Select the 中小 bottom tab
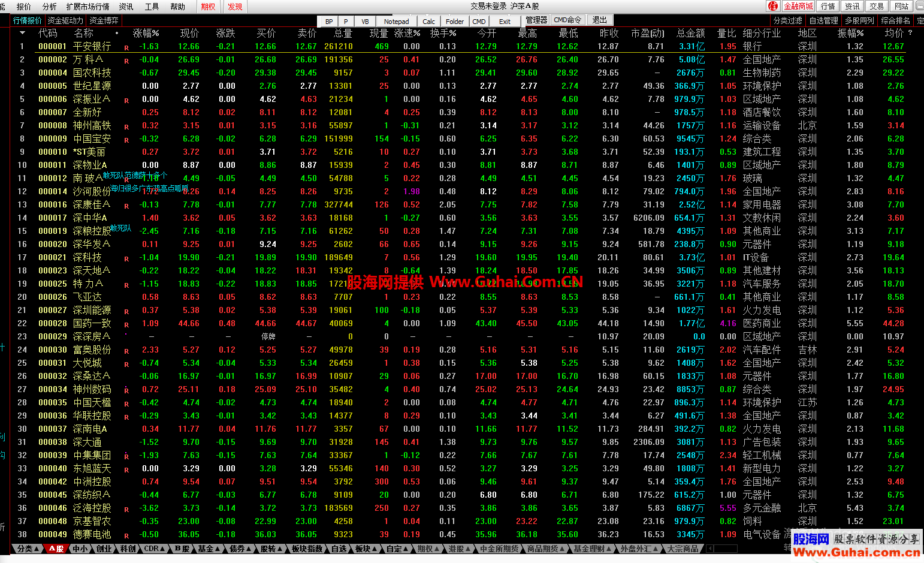The image size is (924, 563). (x=80, y=549)
